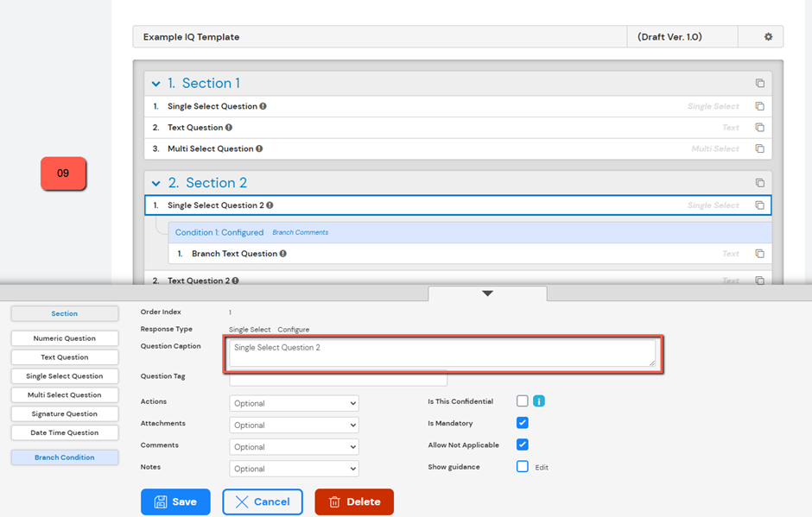Open the Actions dropdown

pyautogui.click(x=294, y=403)
